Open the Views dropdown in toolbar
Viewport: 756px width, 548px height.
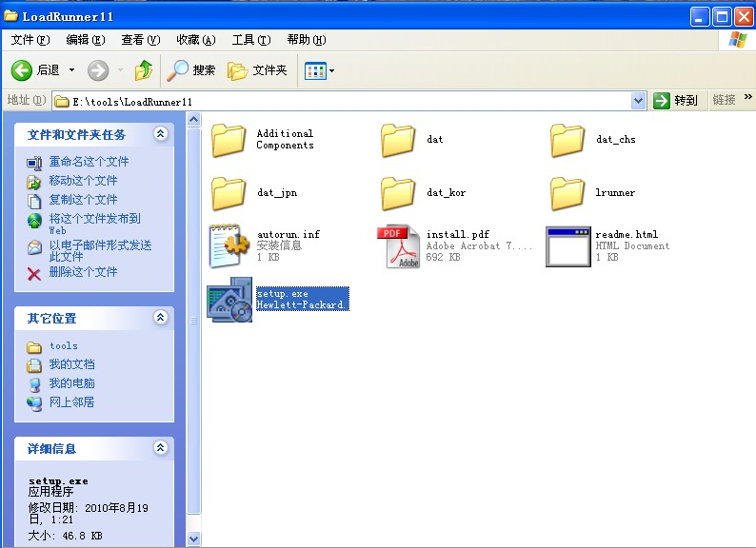coord(319,70)
